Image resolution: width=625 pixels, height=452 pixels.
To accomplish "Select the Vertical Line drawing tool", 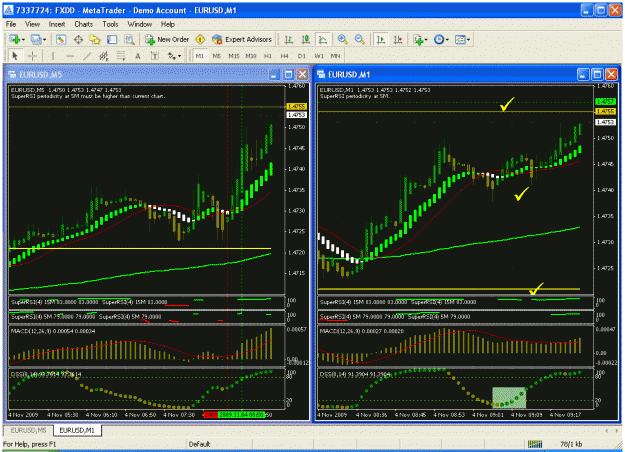I will 52,56.
